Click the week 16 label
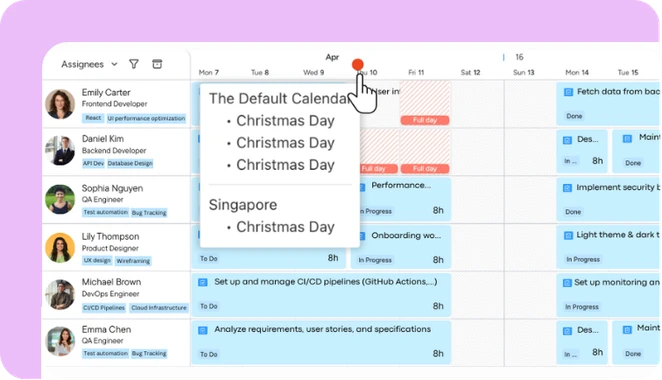Screen dimensions: 662x380 (x=519, y=57)
